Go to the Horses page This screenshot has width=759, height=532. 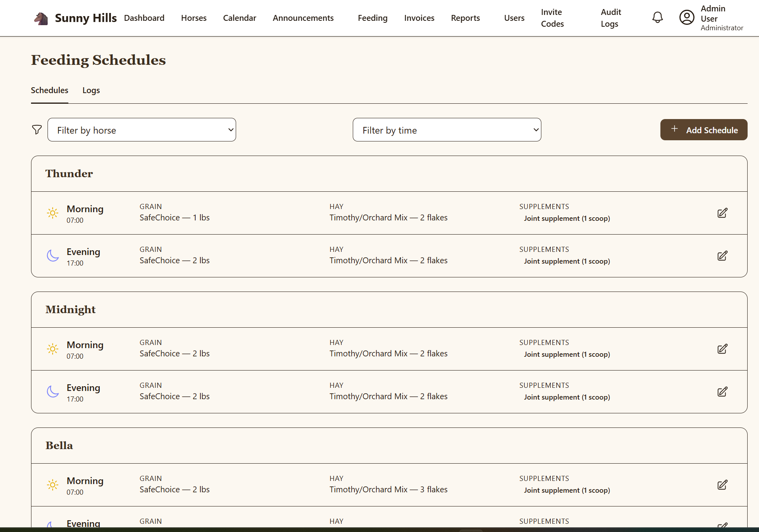pyautogui.click(x=194, y=18)
